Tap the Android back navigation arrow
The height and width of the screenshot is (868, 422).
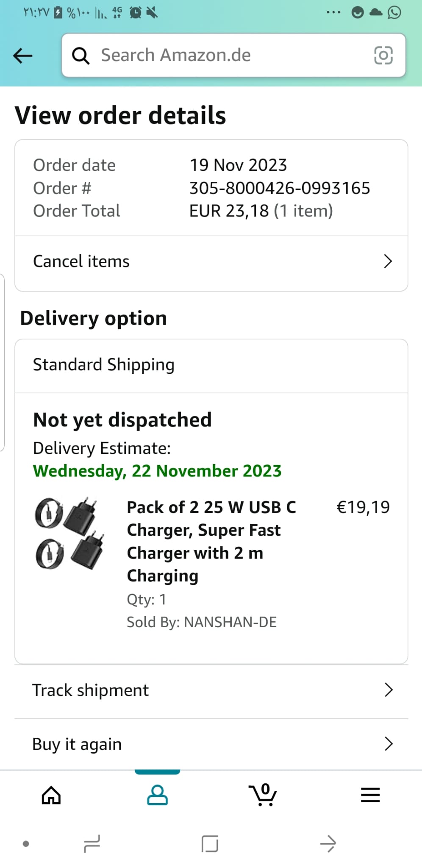pos(328,843)
